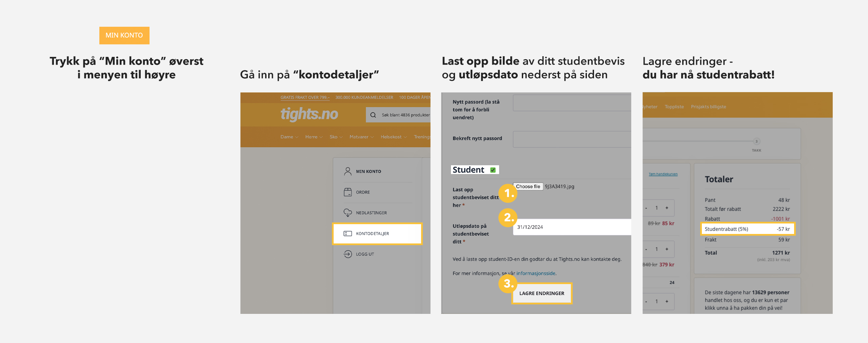
Task: Click the step 3 Takk circle marker
Action: tap(756, 141)
